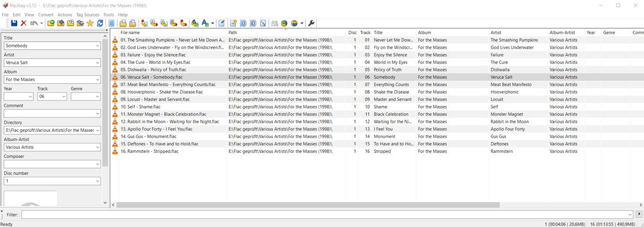The height and width of the screenshot is (227, 644).
Task: Click the Auto-numbering wizard icon
Action: [233, 23]
